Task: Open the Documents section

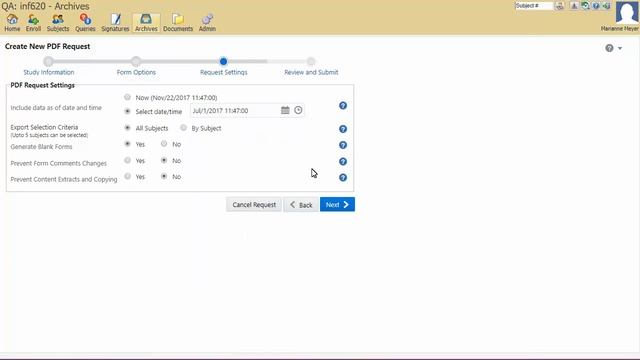Action: 178,22
